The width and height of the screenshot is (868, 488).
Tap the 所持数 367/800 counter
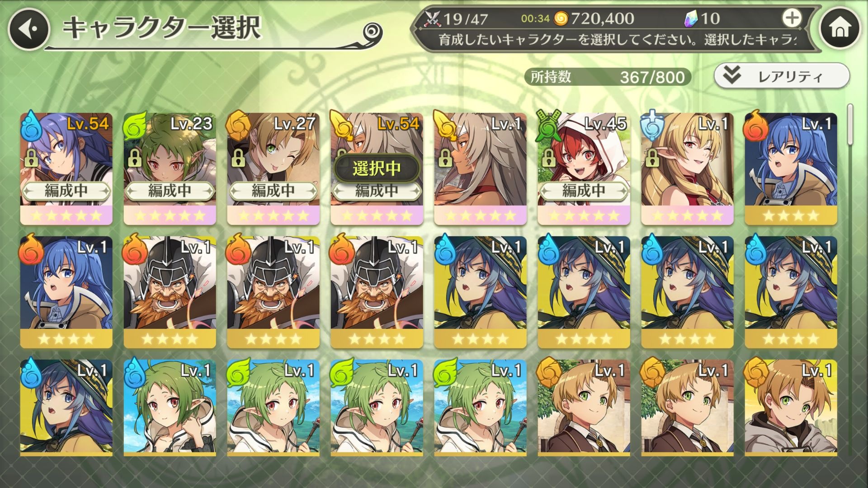pyautogui.click(x=608, y=77)
